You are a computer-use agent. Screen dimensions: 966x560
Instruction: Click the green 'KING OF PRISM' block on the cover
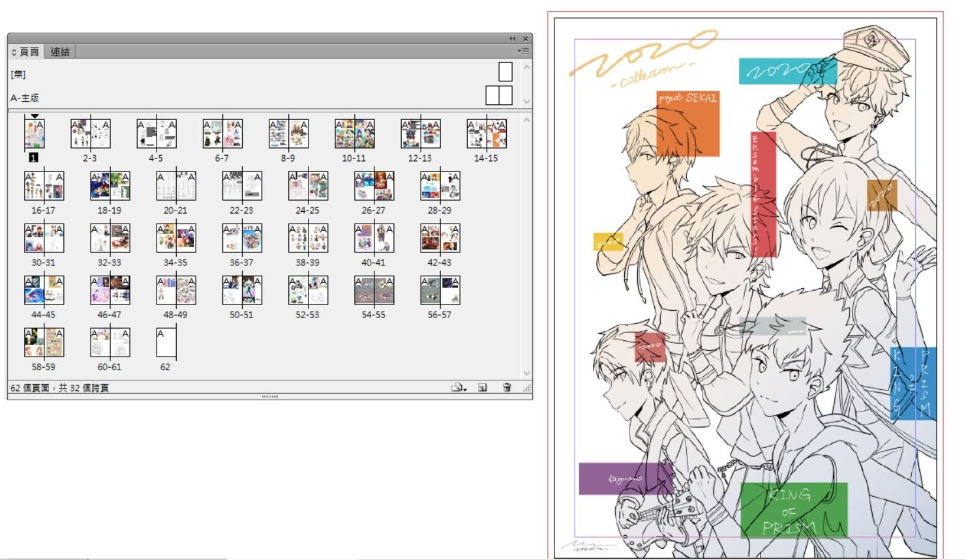(794, 510)
